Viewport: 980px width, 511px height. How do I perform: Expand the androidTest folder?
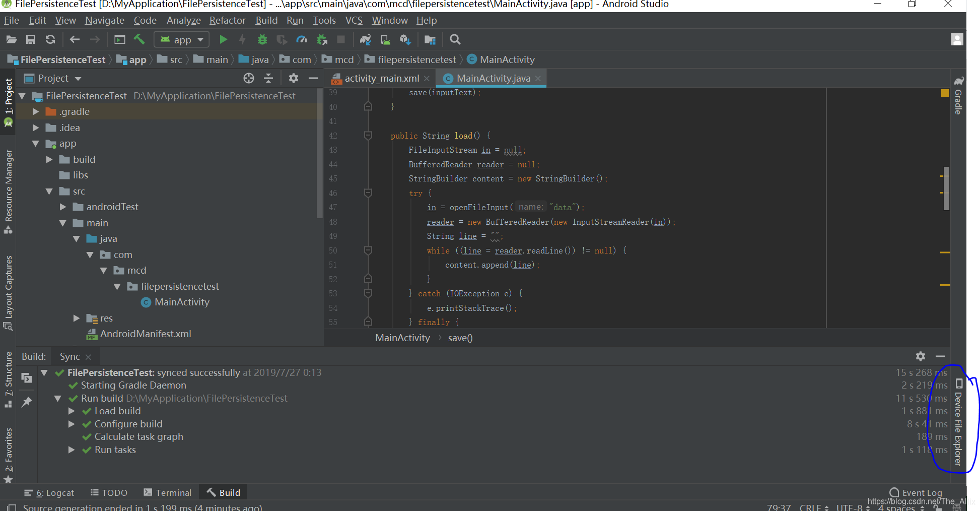coord(63,207)
